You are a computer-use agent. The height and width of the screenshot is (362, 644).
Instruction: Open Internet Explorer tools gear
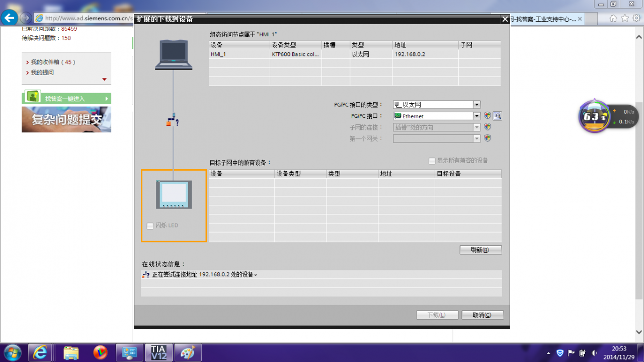[x=636, y=18]
